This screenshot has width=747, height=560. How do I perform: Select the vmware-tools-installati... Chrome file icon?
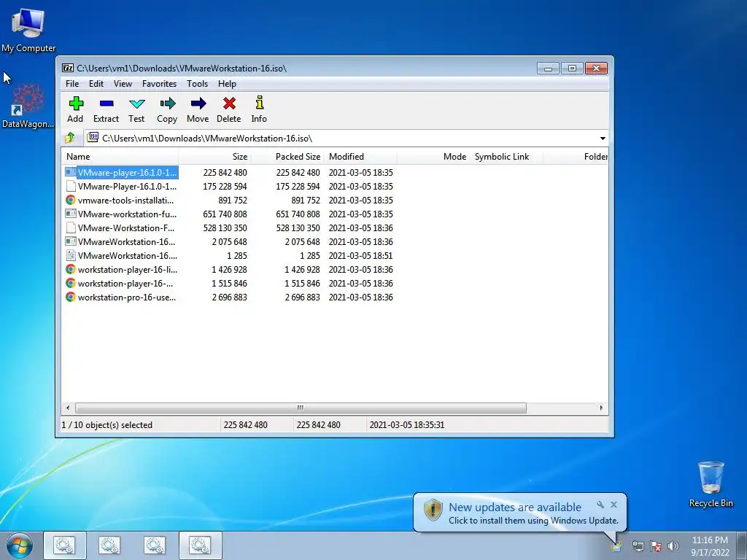[71, 200]
